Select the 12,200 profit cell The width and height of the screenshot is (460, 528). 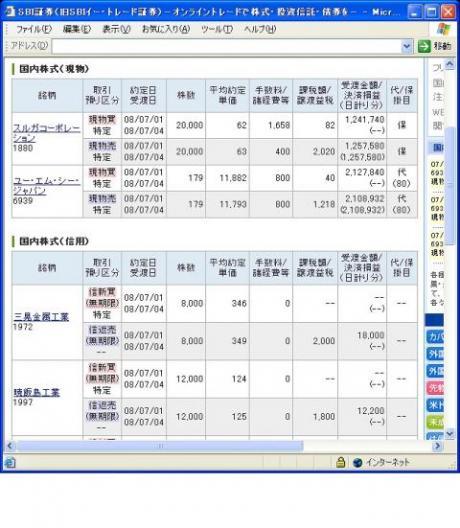[x=362, y=416]
